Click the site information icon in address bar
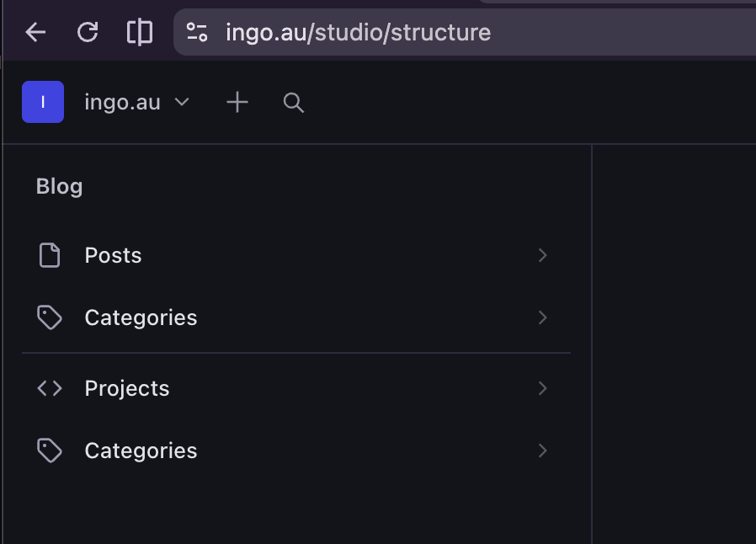This screenshot has width=756, height=544. click(197, 33)
